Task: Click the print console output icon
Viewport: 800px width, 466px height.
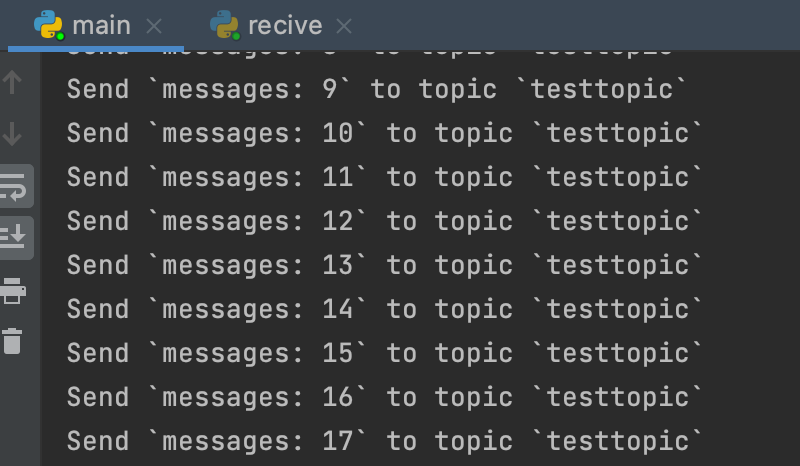Action: click(x=13, y=290)
